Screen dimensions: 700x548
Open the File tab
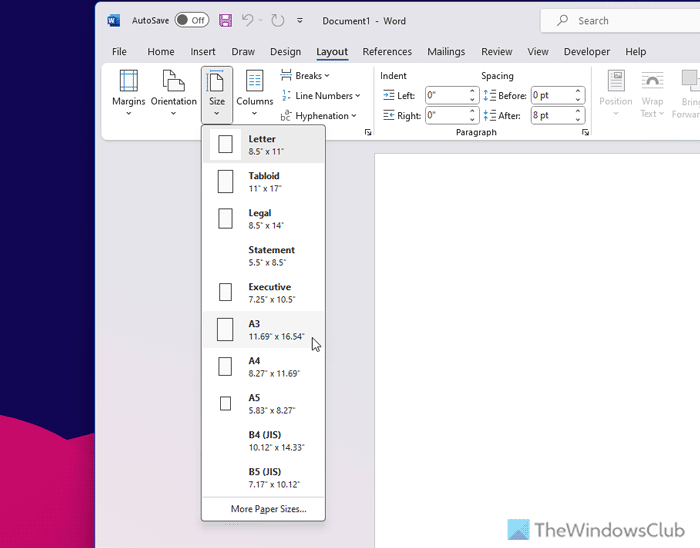[119, 52]
